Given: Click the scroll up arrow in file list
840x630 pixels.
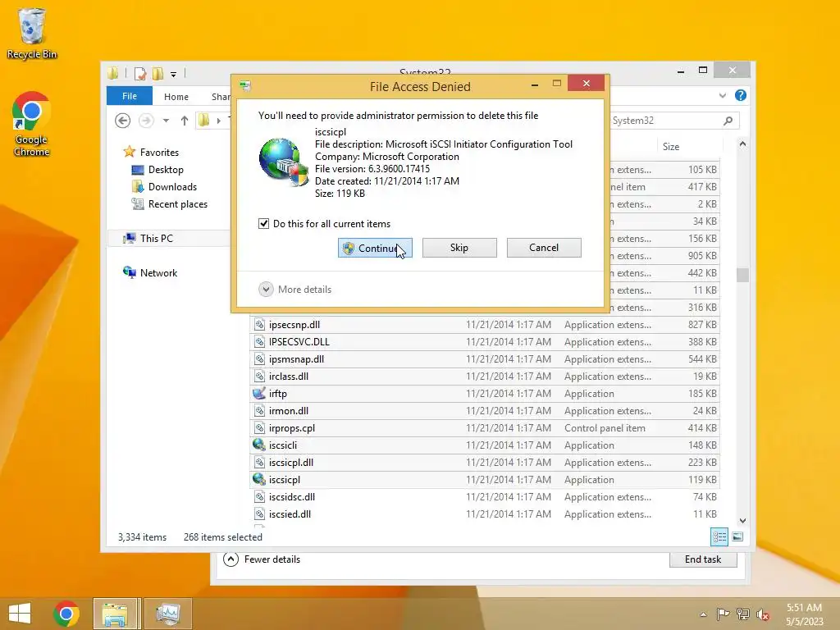Looking at the screenshot, I should click(742, 144).
